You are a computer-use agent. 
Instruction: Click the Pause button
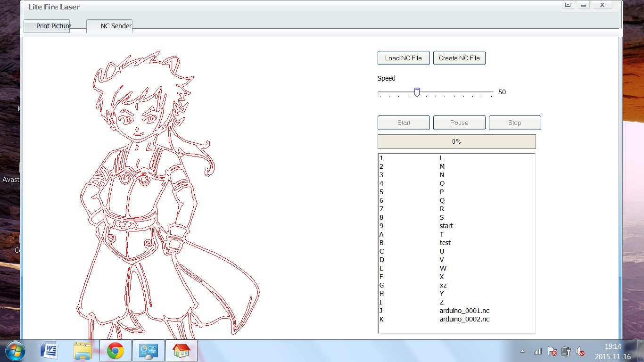point(459,123)
